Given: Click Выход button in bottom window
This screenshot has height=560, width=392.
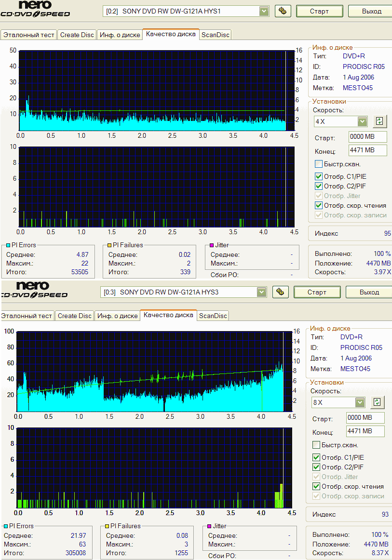Looking at the screenshot, I should (369, 292).
